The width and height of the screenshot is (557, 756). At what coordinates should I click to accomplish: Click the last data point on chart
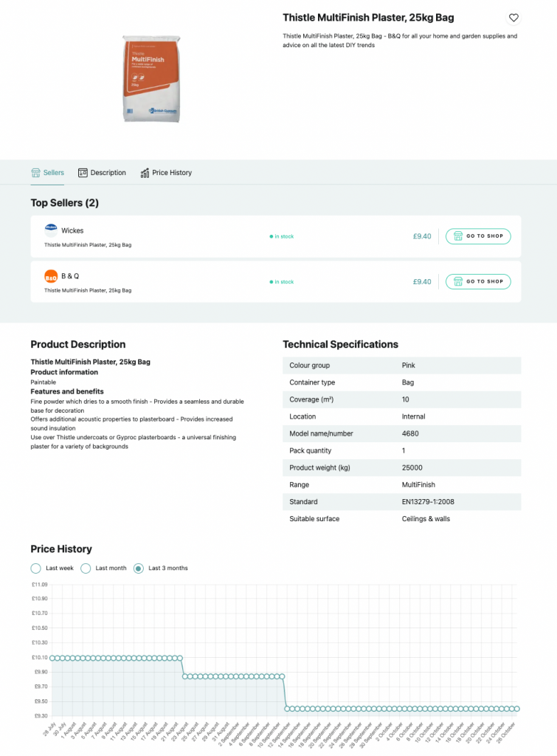[517, 709]
